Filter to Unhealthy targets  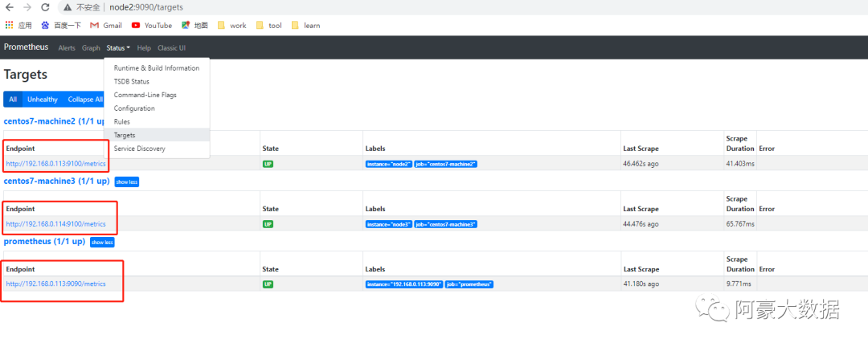[x=43, y=100]
